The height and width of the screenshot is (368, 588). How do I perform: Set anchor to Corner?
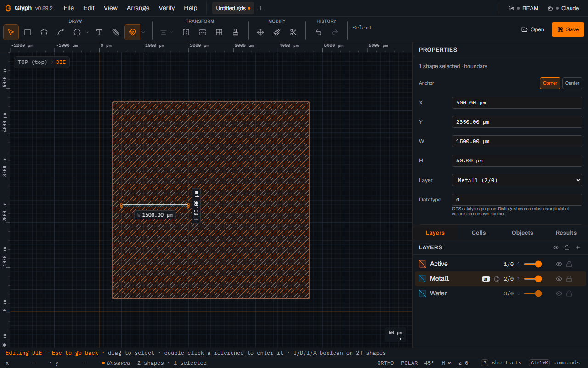[550, 83]
